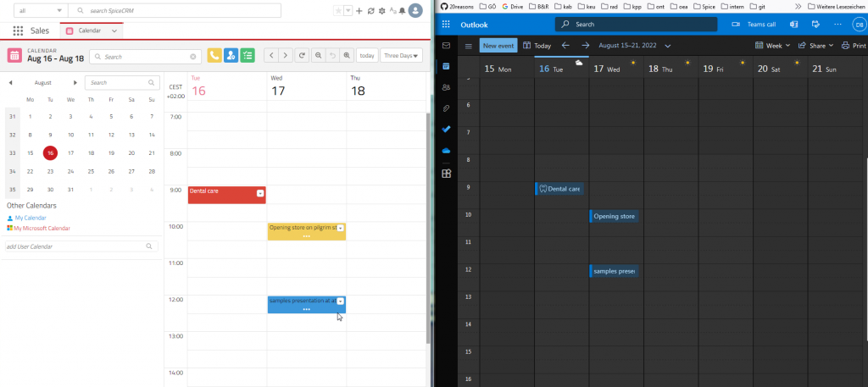Click Print in the Outlook toolbar
Image resolution: width=868 pixels, height=387 pixels.
point(854,46)
